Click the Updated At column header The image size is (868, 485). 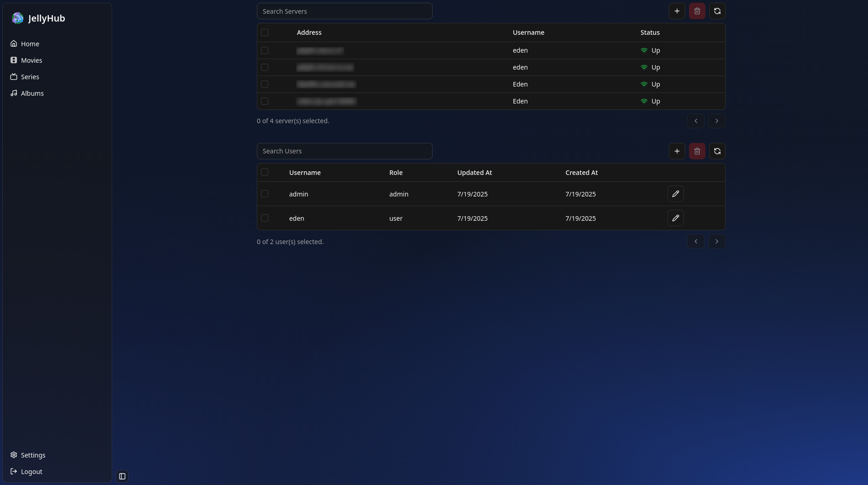point(475,173)
